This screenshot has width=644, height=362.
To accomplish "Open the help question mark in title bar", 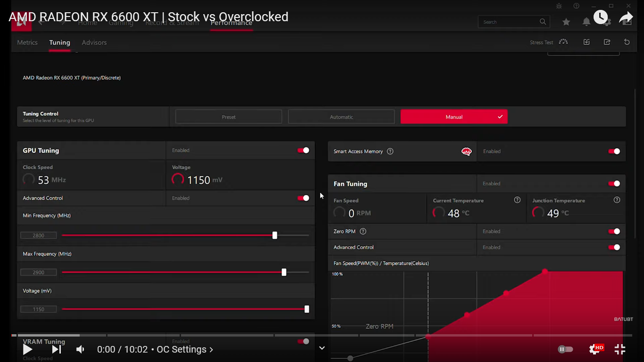I will pyautogui.click(x=576, y=6).
